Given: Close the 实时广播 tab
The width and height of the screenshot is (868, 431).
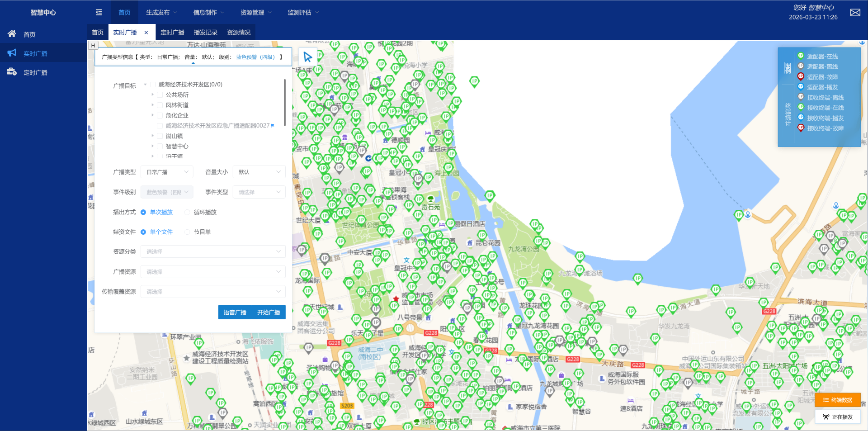Looking at the screenshot, I should tap(146, 33).
